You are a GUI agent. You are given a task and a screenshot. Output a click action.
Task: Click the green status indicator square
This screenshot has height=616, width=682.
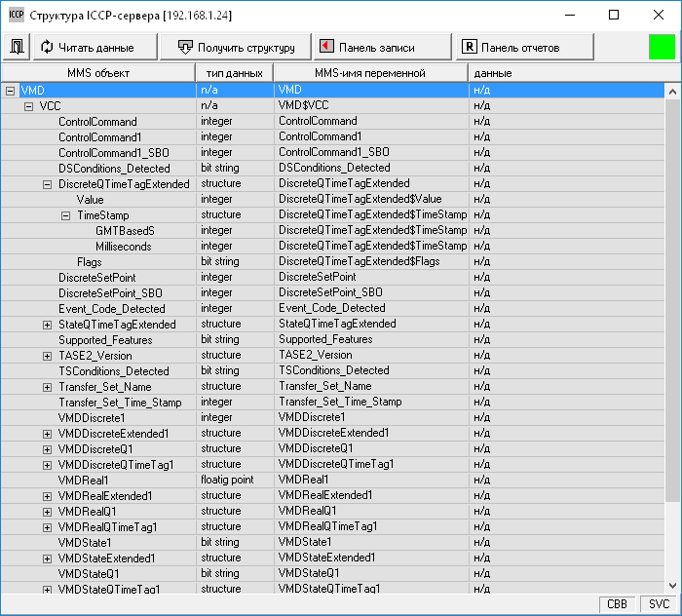[663, 46]
